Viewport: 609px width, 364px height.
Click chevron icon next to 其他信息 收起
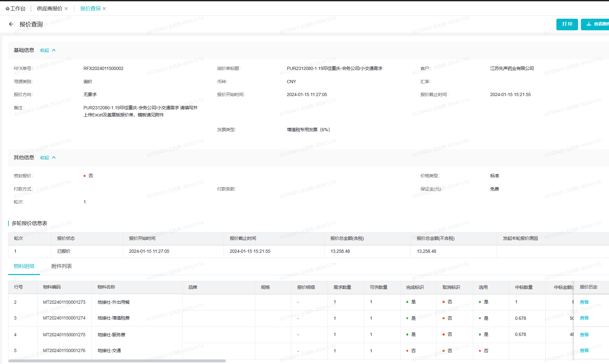[54, 158]
